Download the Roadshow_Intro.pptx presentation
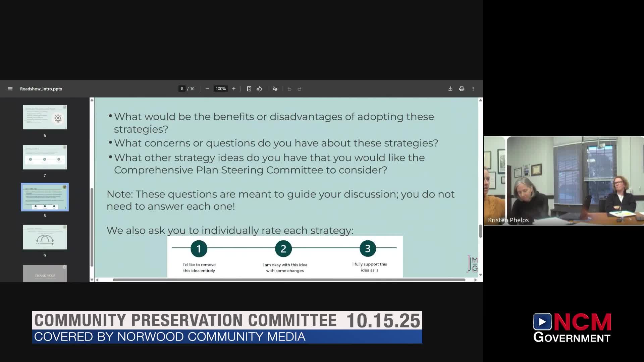 pyautogui.click(x=450, y=88)
